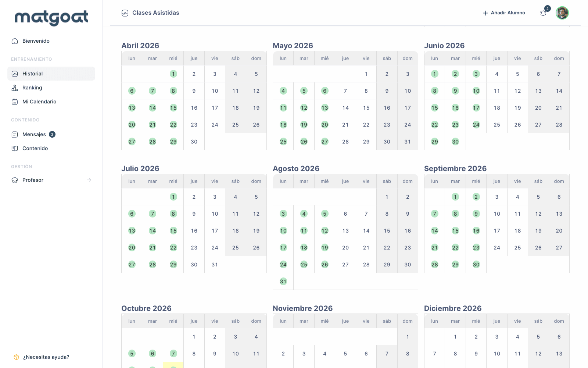Image resolution: width=588 pixels, height=368 pixels.
Task: Select April 1 attended day in Abril 2026
Action: [173, 74]
